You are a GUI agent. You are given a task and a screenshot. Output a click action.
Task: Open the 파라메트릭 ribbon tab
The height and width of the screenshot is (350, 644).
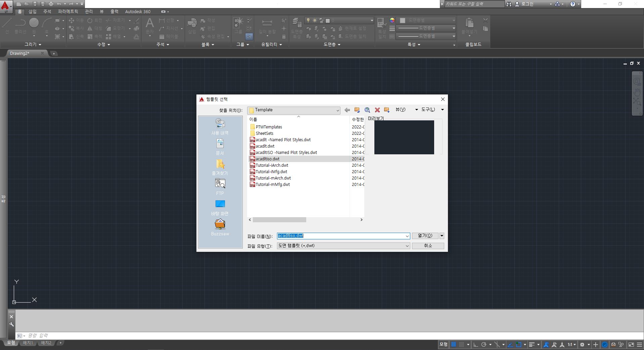[68, 11]
